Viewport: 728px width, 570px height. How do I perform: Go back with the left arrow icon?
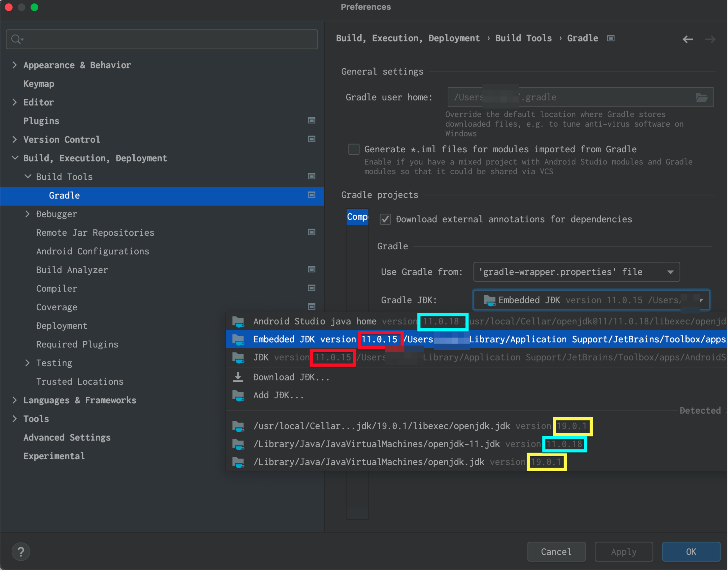688,39
